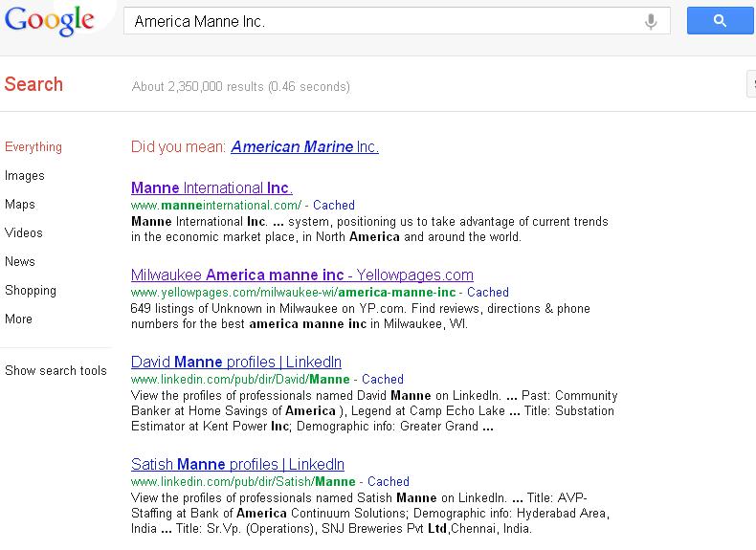The image size is (756, 550).
Task: Click the microphone voice search icon
Action: click(651, 21)
